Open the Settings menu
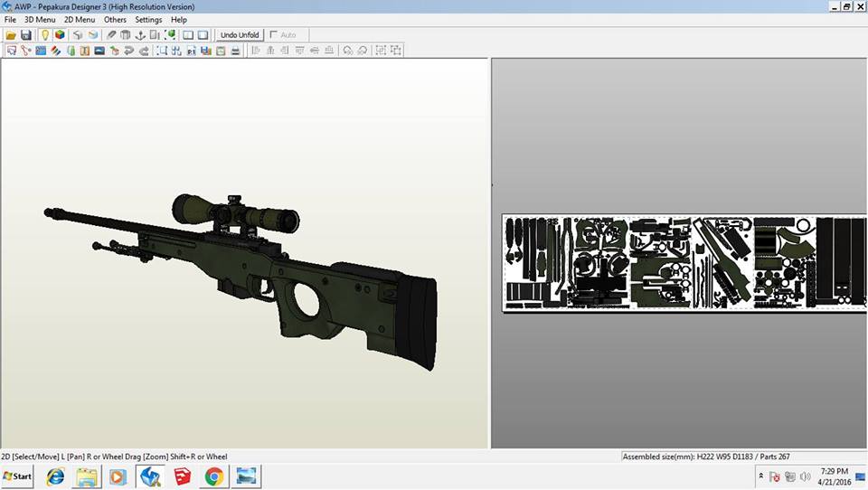The image size is (868, 490). [x=148, y=19]
